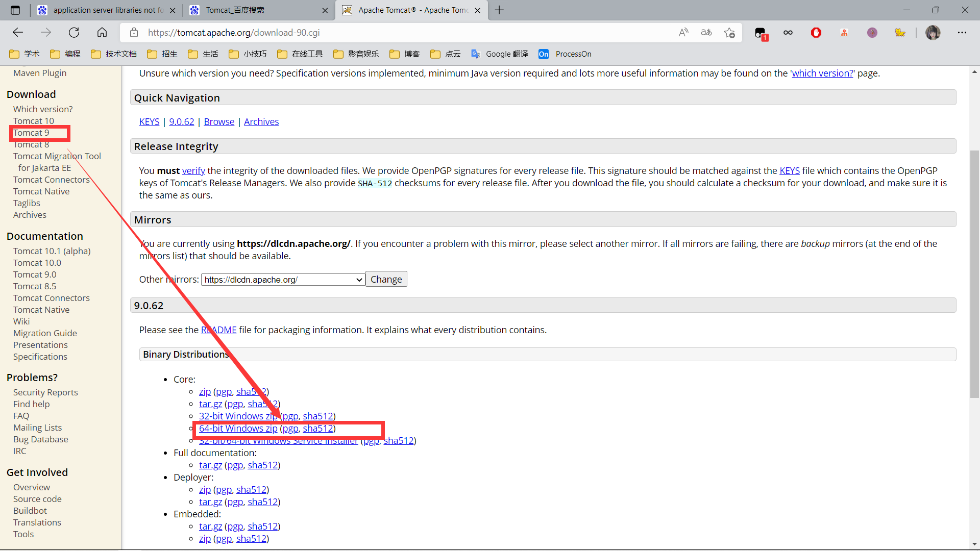The width and height of the screenshot is (980, 551).
Task: Expand the Quick Navigation section
Action: point(178,97)
